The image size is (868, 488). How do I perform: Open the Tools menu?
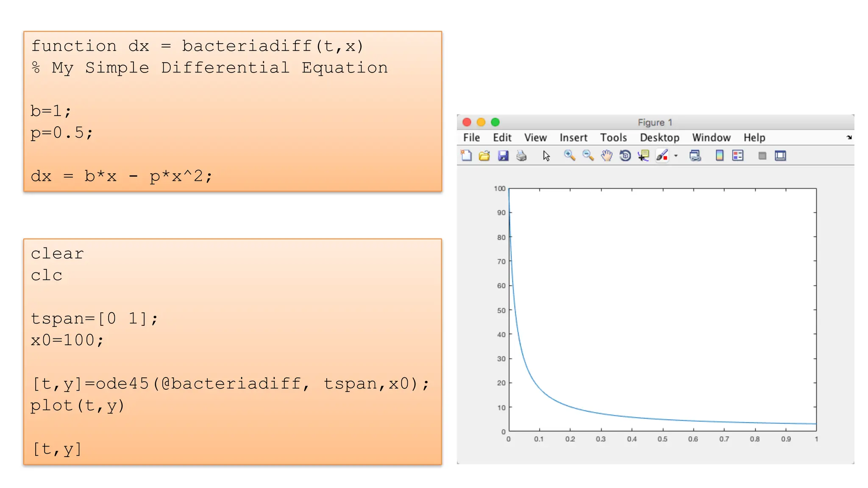(613, 138)
